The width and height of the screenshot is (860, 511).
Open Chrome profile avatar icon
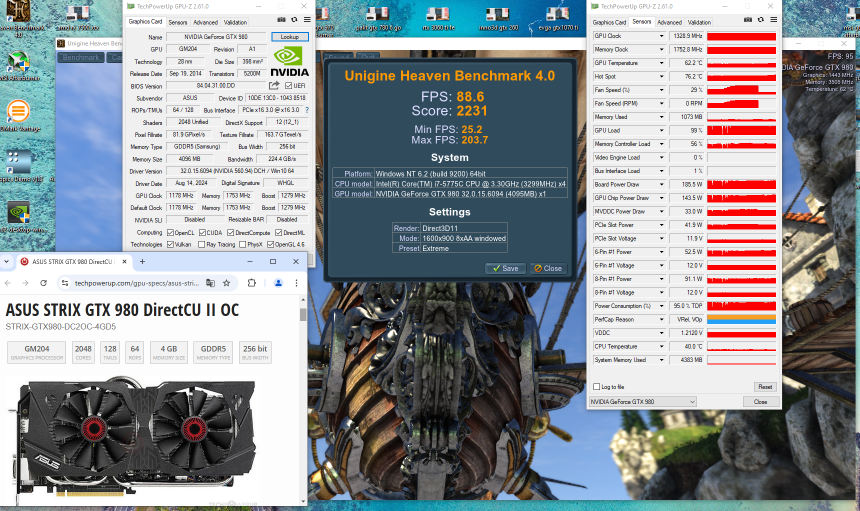(279, 283)
